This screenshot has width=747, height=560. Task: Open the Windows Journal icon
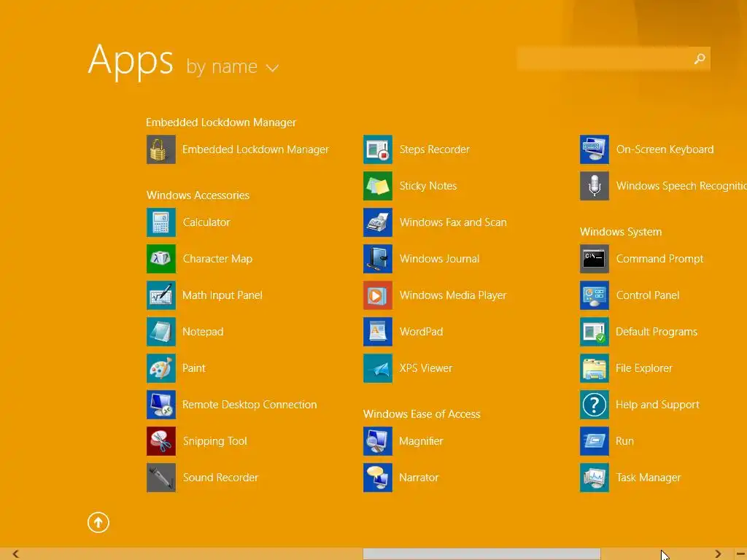[x=378, y=259]
